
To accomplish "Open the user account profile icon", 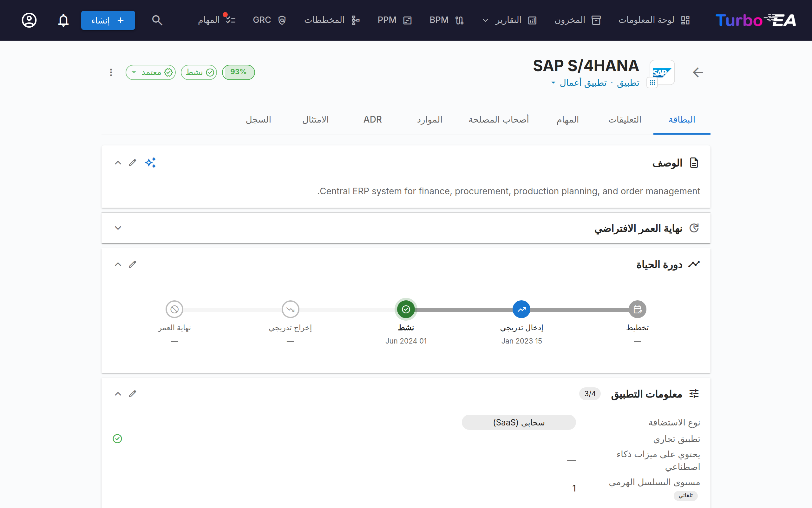I will tap(29, 20).
